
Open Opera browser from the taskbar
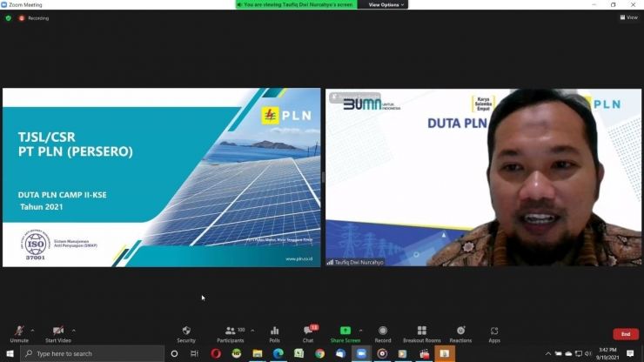point(216,353)
